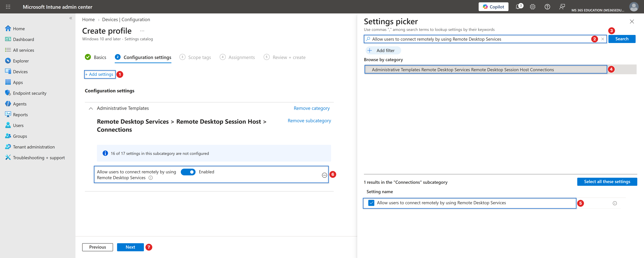Open the account avatar icon
Viewport: 644px width, 258px height.
tap(634, 7)
